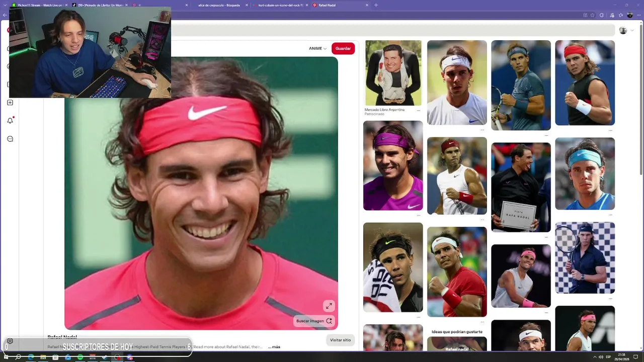This screenshot has width=644, height=362.
Task: Click the ESP keyboard language indicator
Action: click(x=608, y=357)
